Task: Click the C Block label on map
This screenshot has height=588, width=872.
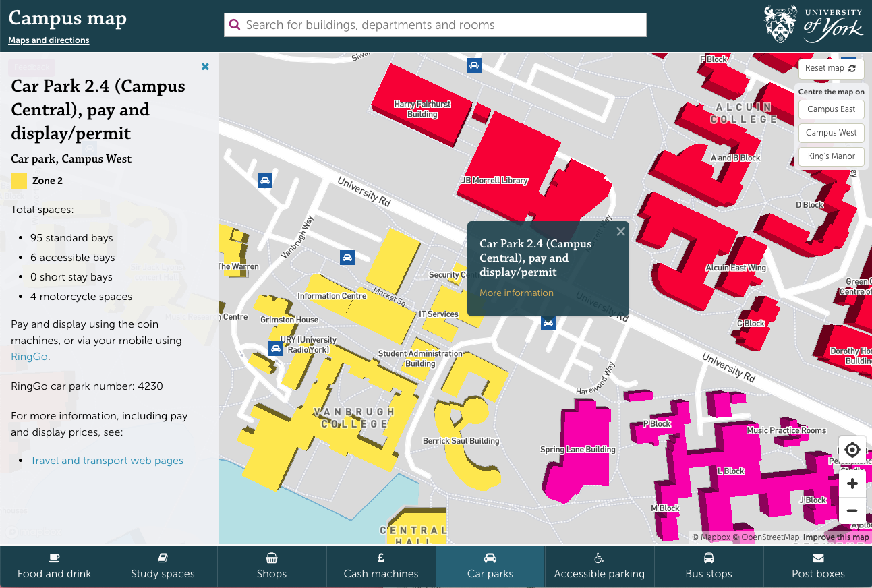Action: [751, 324]
